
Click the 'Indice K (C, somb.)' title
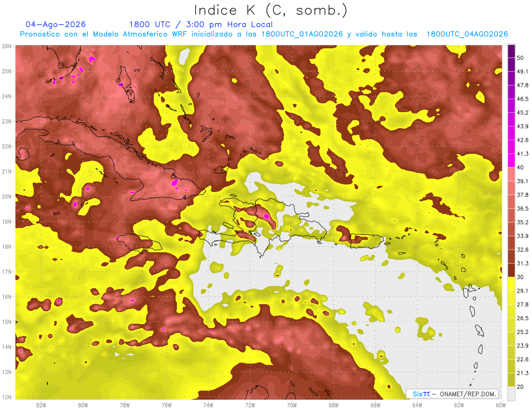[271, 11]
